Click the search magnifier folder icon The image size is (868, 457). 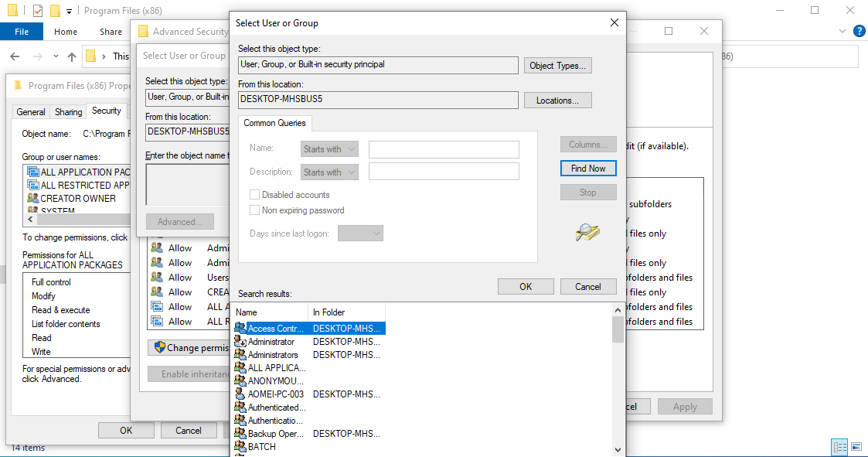click(x=587, y=231)
